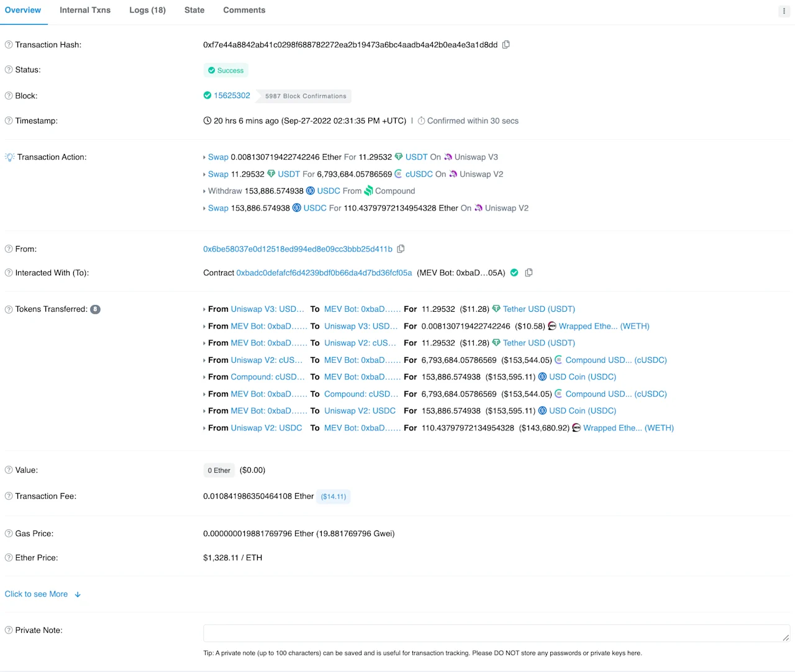Viewport: 795px width, 672px height.
Task: Click the Uniswap V3 unicorn icon
Action: [448, 157]
